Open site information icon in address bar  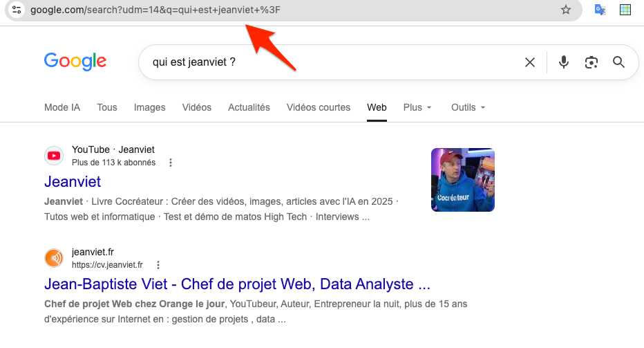17,10
